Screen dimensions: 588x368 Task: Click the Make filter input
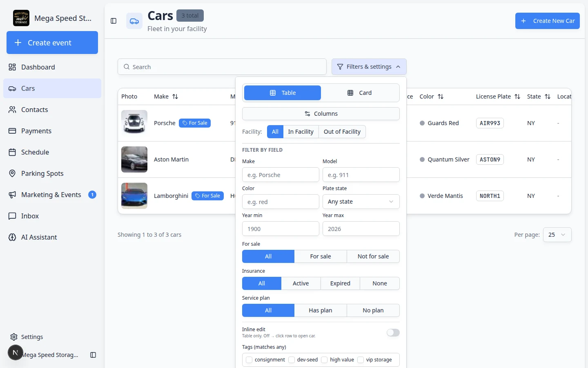281,175
